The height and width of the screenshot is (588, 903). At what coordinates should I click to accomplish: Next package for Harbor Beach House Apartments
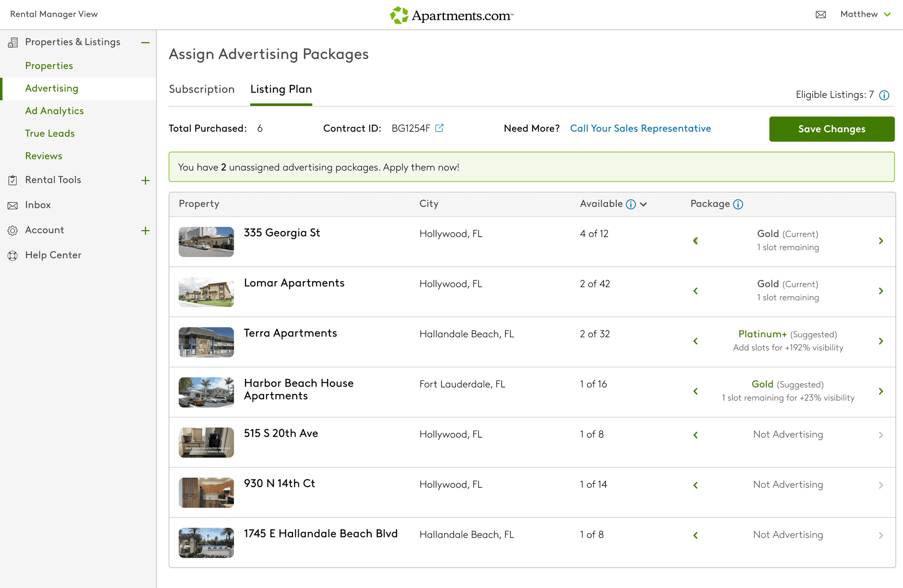(x=881, y=391)
